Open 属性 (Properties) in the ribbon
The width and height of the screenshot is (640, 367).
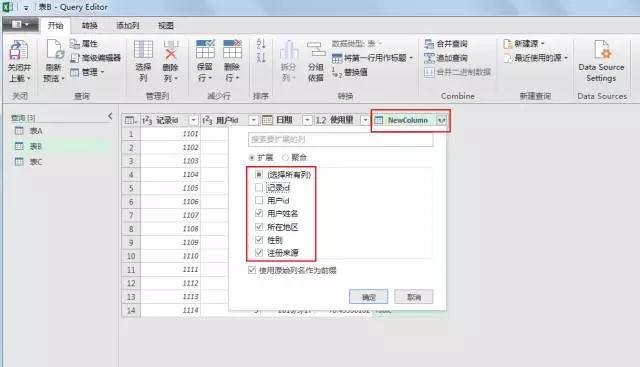(83, 44)
